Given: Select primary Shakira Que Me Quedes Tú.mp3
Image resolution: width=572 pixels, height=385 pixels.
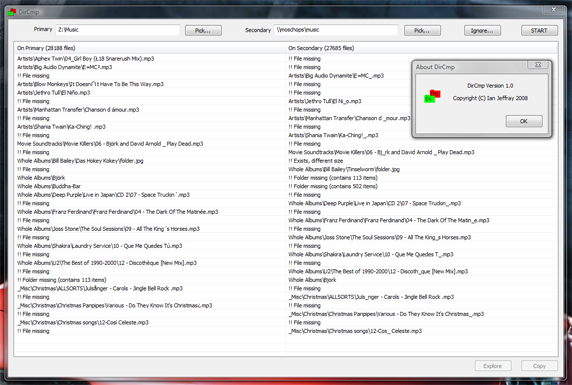Looking at the screenshot, I should click(100, 246).
